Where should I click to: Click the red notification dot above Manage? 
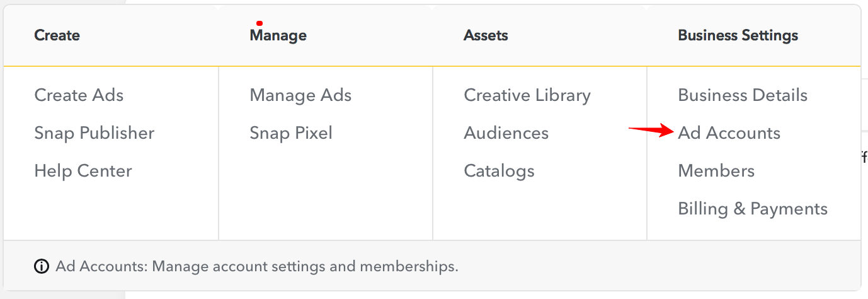point(260,23)
